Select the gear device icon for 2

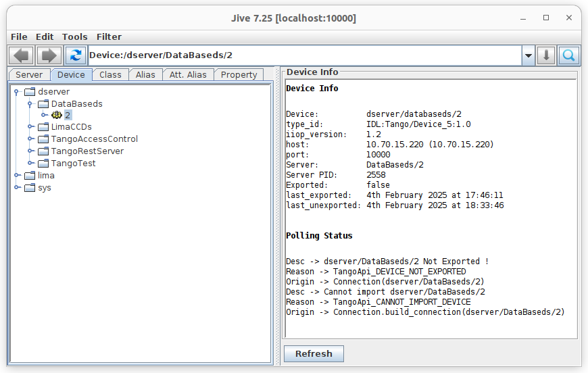click(57, 115)
